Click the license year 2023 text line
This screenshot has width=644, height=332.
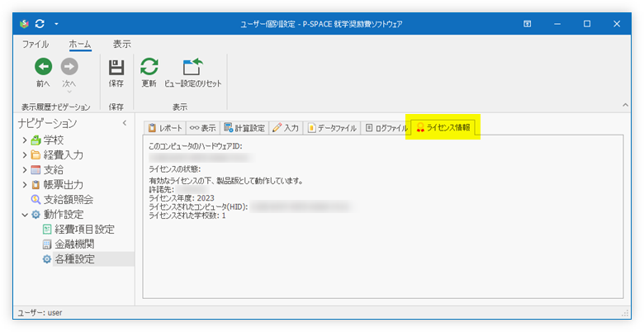pyautogui.click(x=182, y=198)
